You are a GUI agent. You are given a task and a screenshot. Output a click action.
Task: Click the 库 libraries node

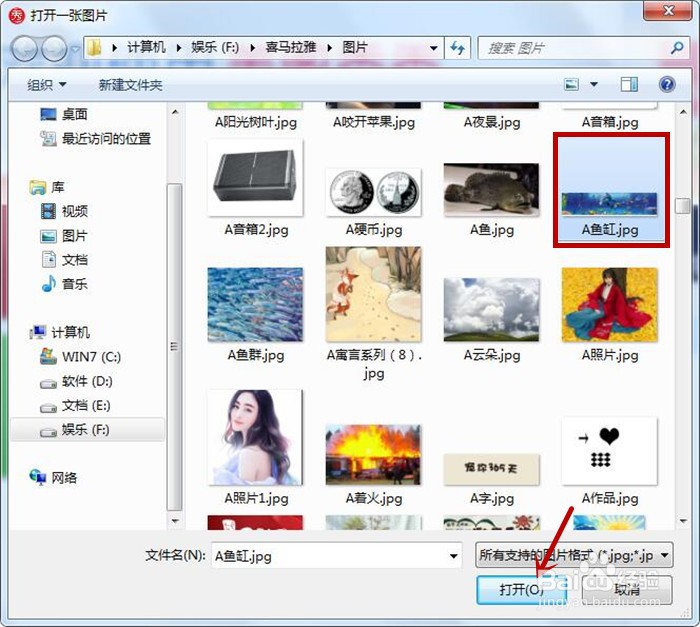(x=47, y=187)
